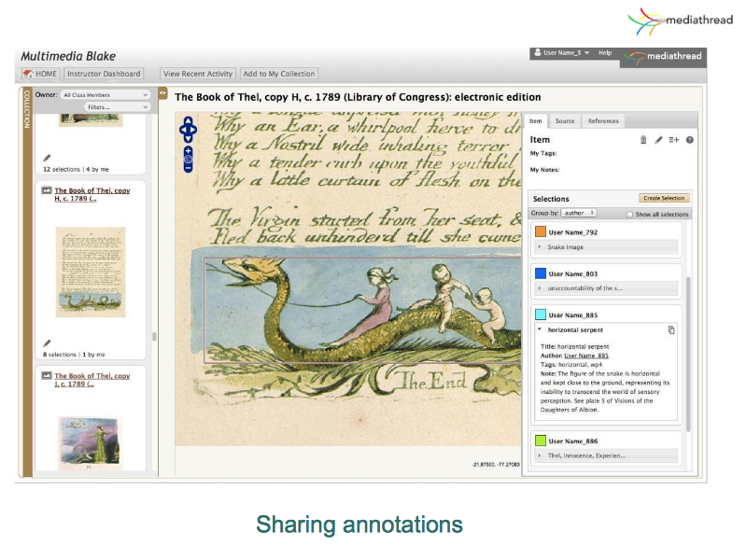Open the Item panel help question-mark icon
747x560 pixels.
[689, 140]
